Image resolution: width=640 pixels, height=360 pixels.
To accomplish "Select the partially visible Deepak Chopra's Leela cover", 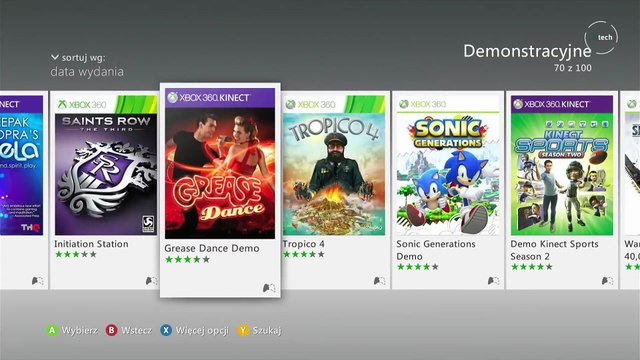I will pyautogui.click(x=21, y=165).
